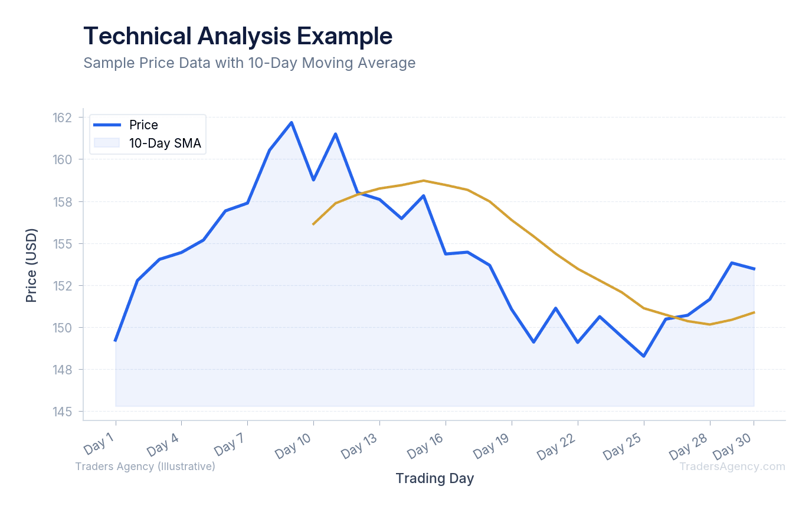Click the Traders Agency (Illustrative) source text
Screen dimensions: 812x512
pos(145,467)
